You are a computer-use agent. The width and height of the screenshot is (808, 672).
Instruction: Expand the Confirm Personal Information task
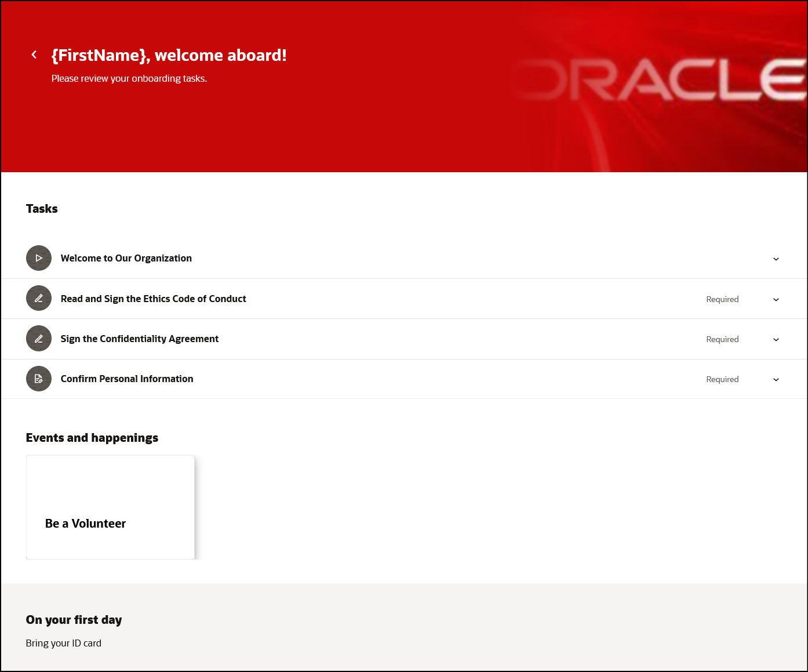click(776, 380)
